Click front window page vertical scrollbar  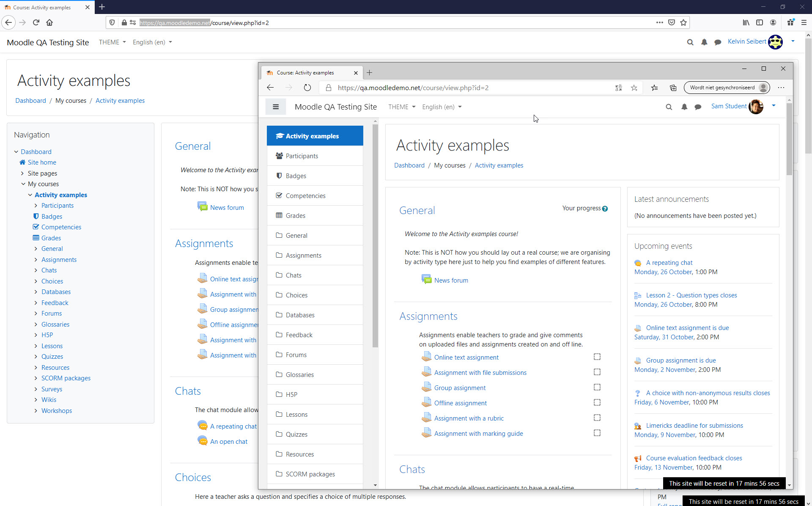(789, 139)
